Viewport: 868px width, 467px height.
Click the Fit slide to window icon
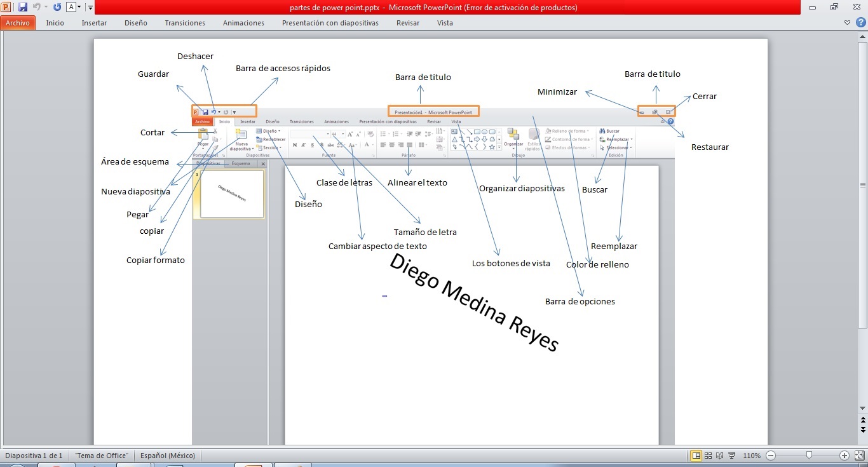pos(859,456)
